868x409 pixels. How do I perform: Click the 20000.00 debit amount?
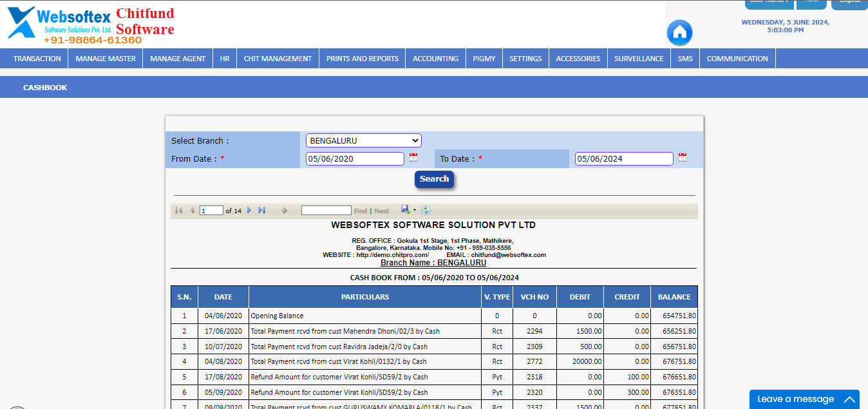588,361
